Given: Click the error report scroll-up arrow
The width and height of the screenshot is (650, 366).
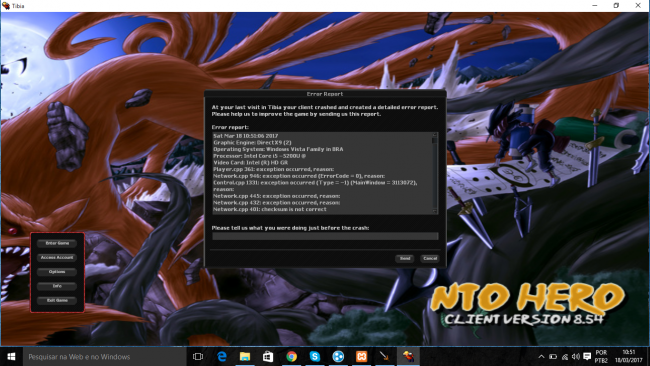Looking at the screenshot, I should 434,135.
